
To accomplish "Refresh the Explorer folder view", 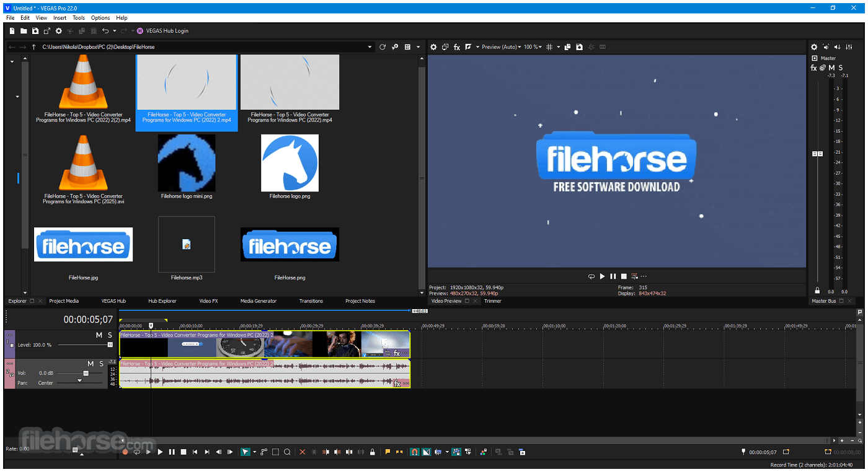I will (383, 47).
